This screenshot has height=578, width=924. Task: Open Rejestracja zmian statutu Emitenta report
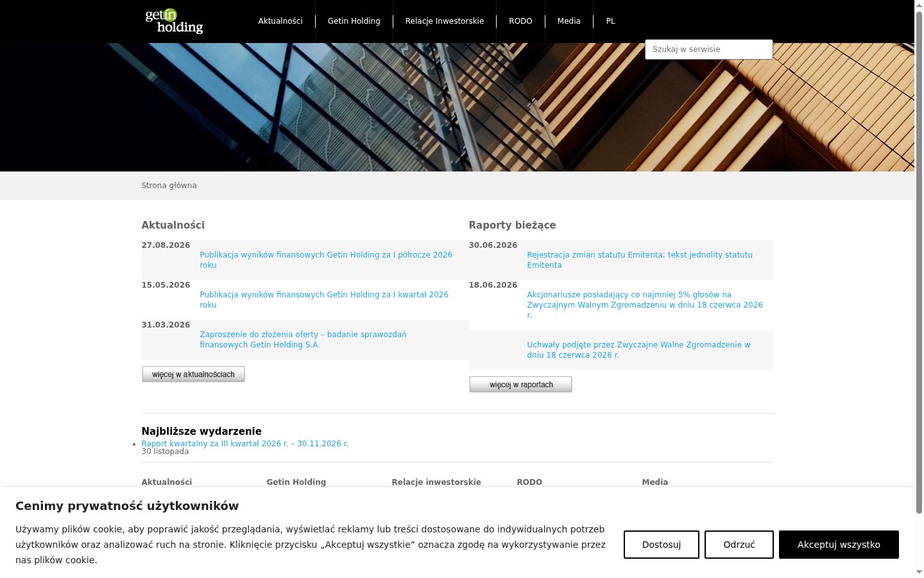click(640, 260)
